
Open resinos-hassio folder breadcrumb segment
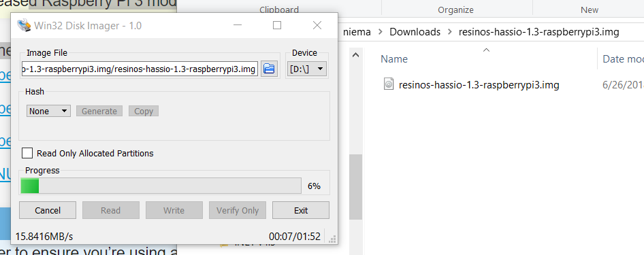pyautogui.click(x=539, y=32)
